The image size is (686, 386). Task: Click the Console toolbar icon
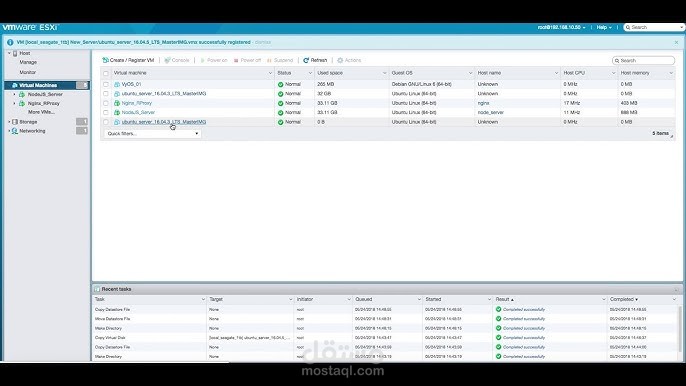167,60
